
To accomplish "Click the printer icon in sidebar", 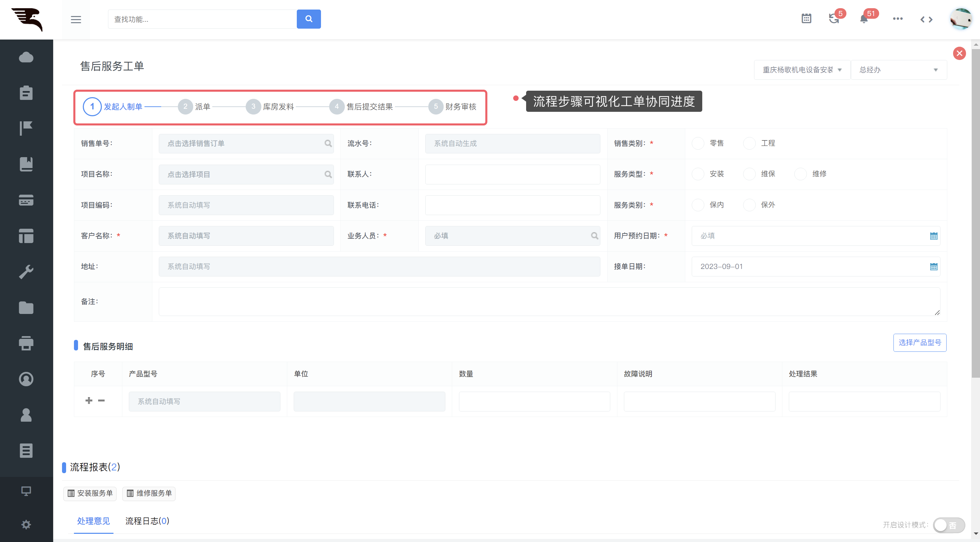I will (26, 343).
